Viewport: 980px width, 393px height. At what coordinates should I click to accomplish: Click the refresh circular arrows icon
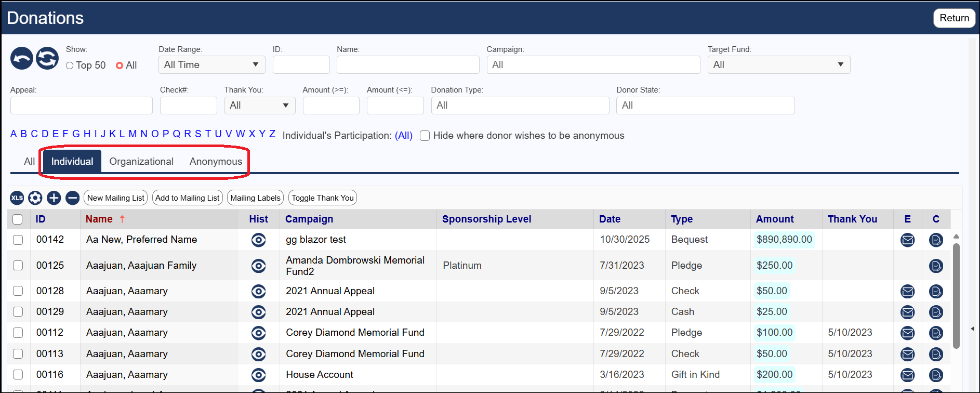[x=47, y=58]
